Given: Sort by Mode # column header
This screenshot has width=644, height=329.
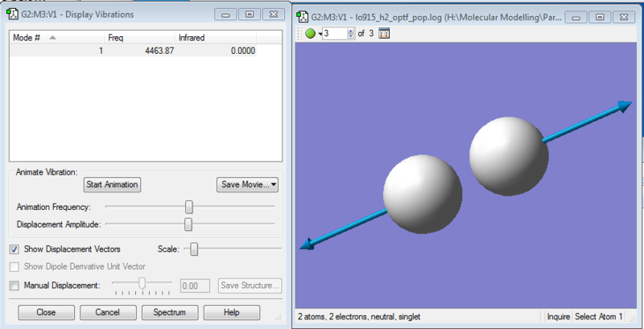Looking at the screenshot, I should pyautogui.click(x=56, y=38).
